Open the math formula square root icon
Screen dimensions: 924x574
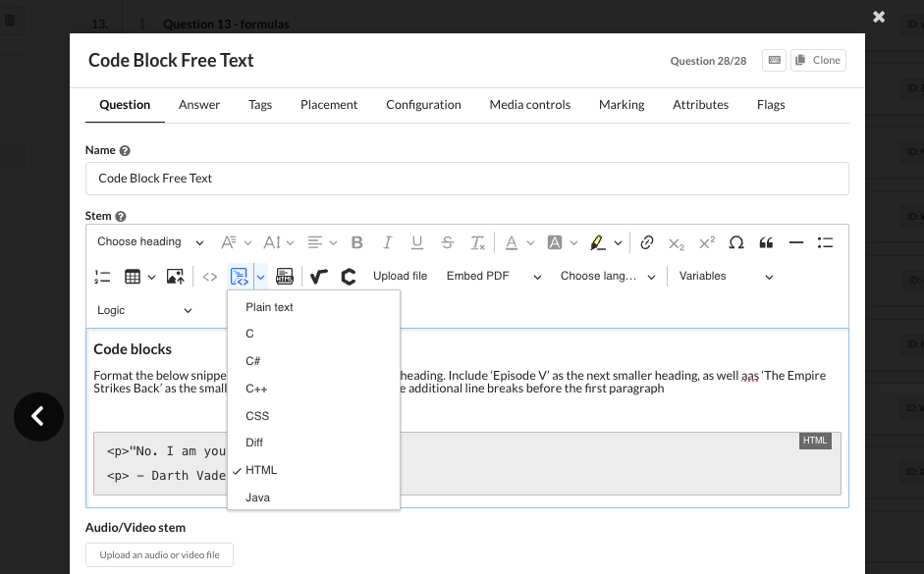click(x=318, y=277)
